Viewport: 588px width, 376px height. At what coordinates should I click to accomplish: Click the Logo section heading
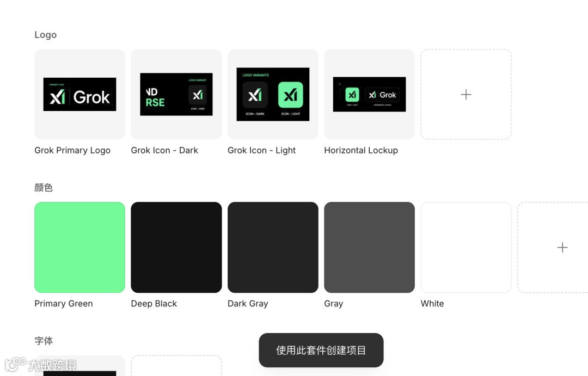45,35
